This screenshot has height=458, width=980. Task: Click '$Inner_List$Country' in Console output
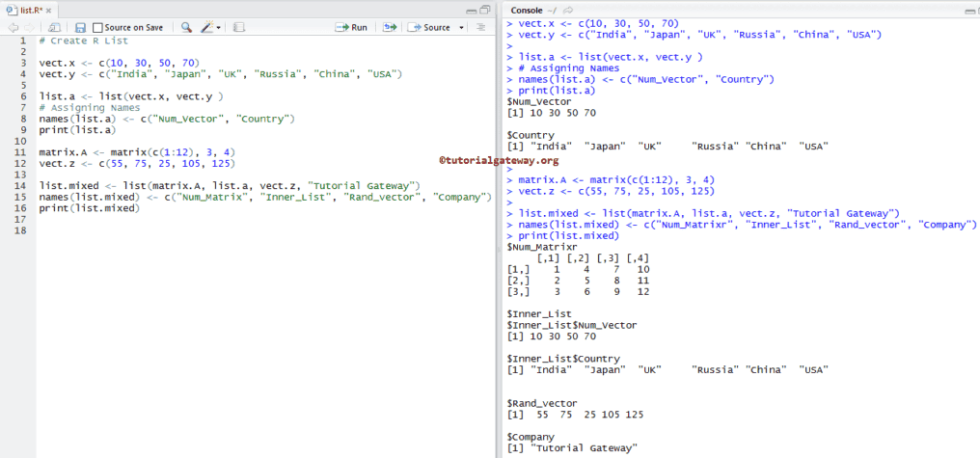pyautogui.click(x=563, y=359)
